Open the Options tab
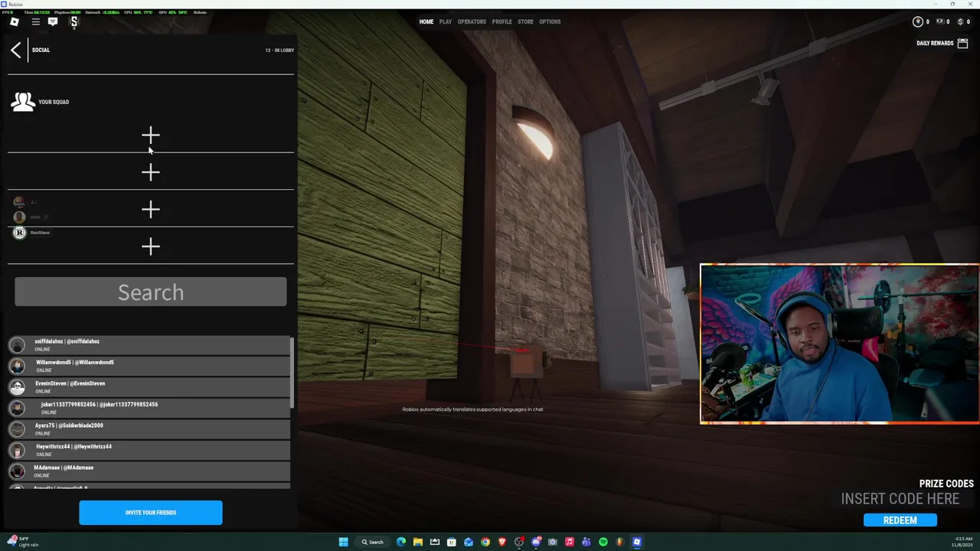This screenshot has width=980, height=551. [550, 21]
